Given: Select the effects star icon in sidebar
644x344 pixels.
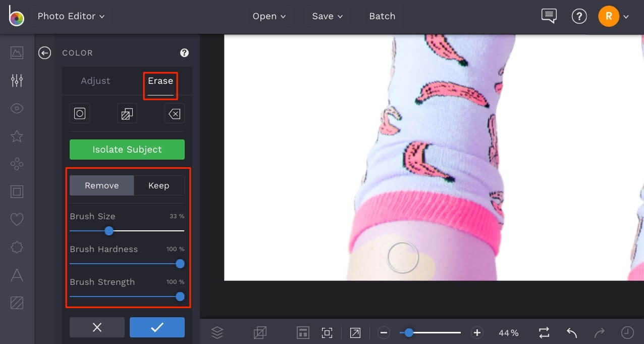Looking at the screenshot, I should point(17,136).
